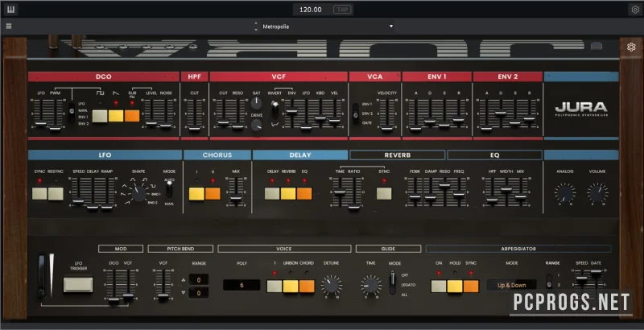This screenshot has width=644, height=330.
Task: Adjust the HPF cut slider
Action: click(194, 129)
